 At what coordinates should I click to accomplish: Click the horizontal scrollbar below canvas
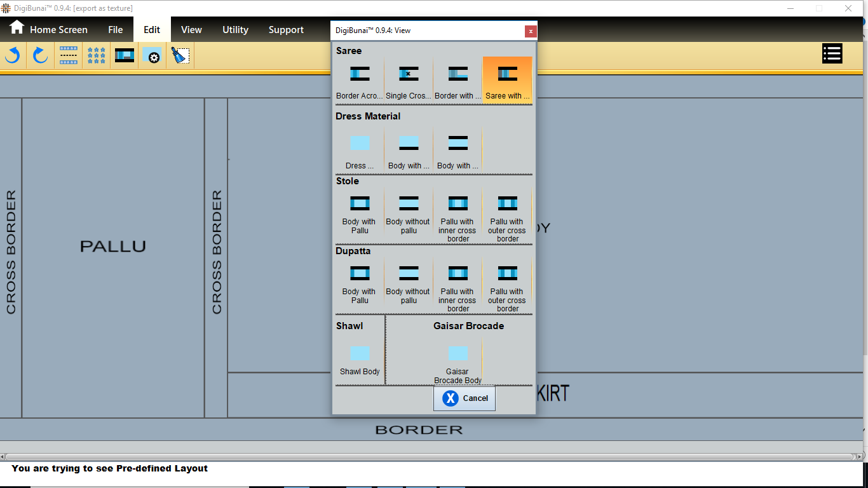point(429,457)
